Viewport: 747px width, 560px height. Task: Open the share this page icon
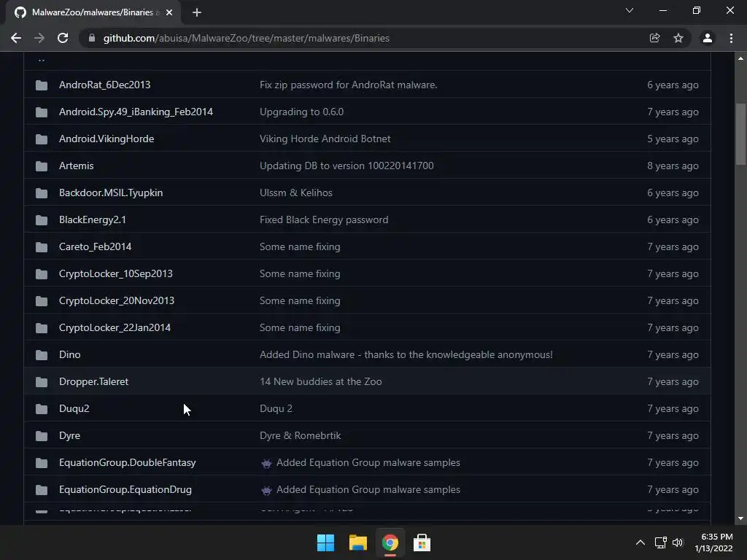pos(654,38)
